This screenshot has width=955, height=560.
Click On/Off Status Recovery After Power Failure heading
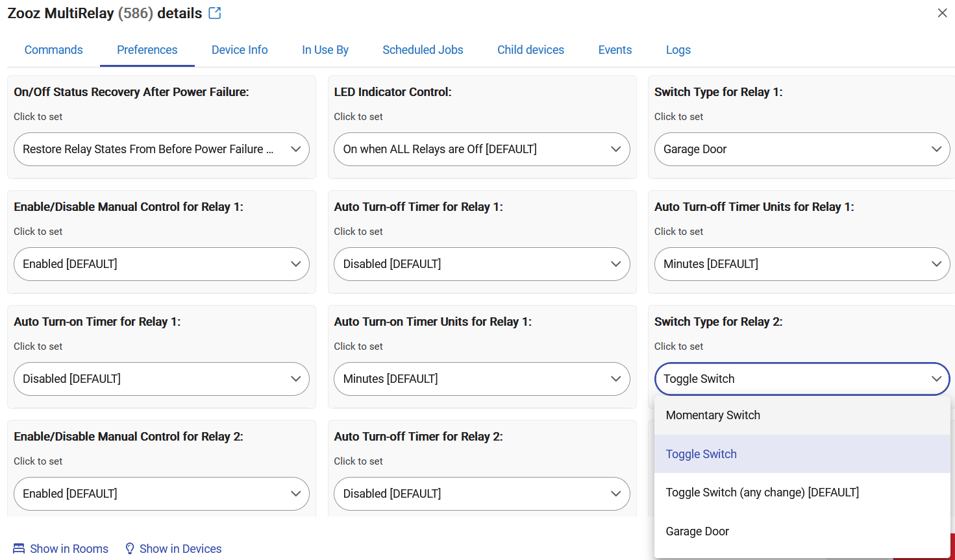(x=131, y=92)
